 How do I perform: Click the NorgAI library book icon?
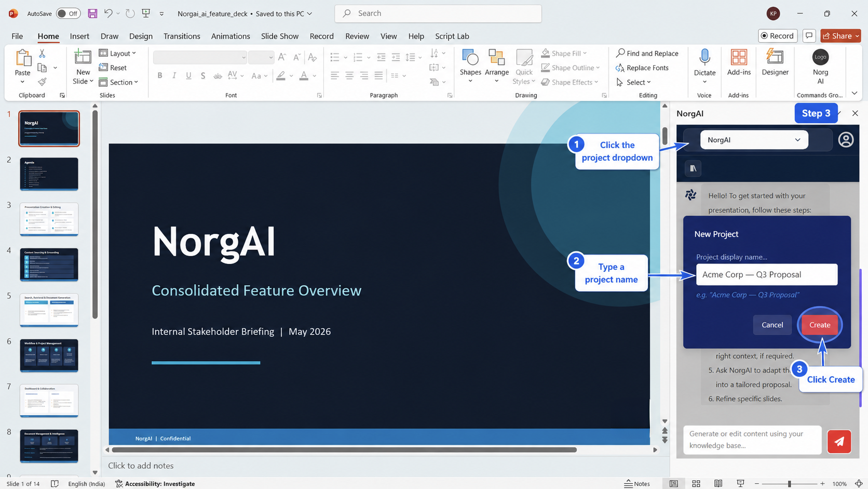point(693,168)
